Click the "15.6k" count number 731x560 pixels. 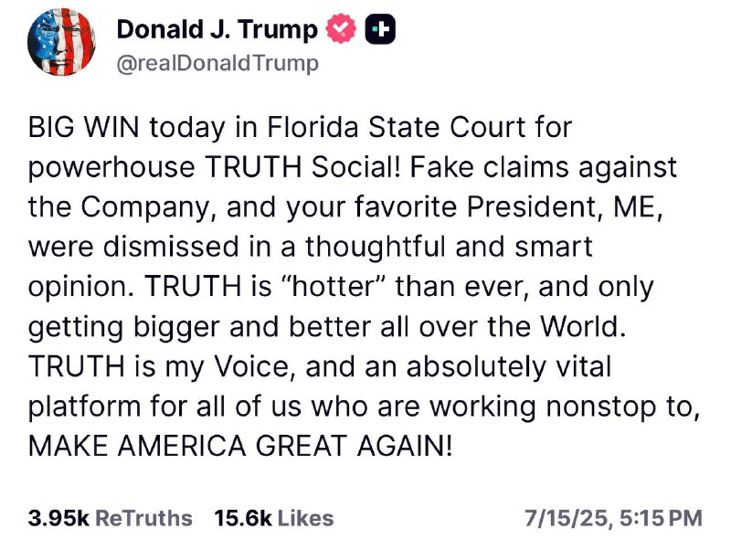coord(243,518)
